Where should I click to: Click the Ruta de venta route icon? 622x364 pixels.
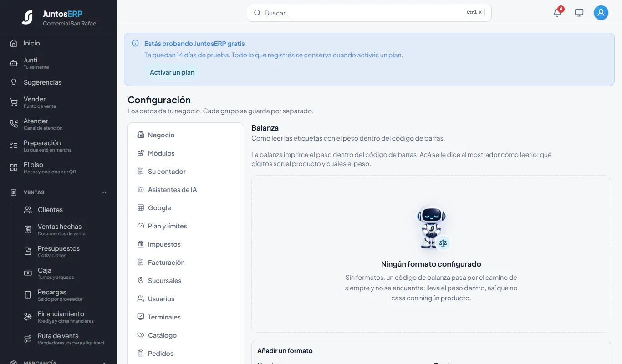pos(28,339)
